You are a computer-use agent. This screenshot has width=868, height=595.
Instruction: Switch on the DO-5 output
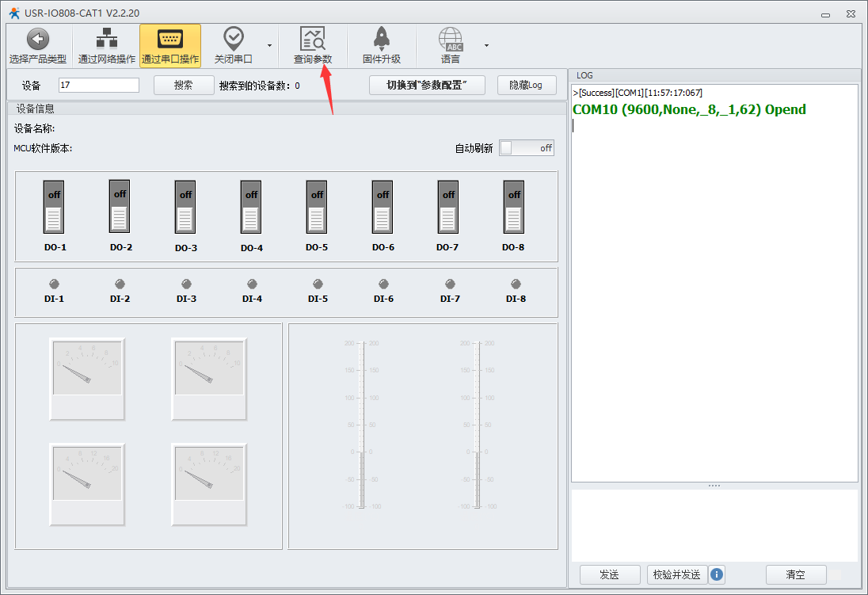click(x=317, y=207)
